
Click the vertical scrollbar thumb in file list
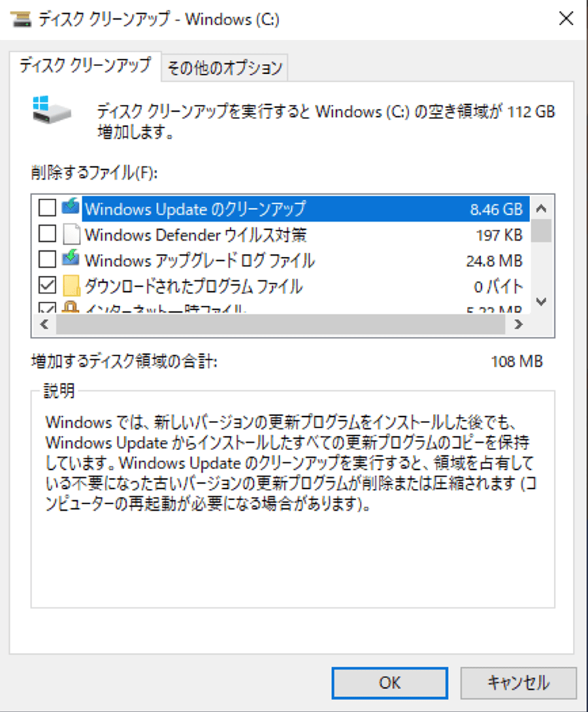pos(541,231)
